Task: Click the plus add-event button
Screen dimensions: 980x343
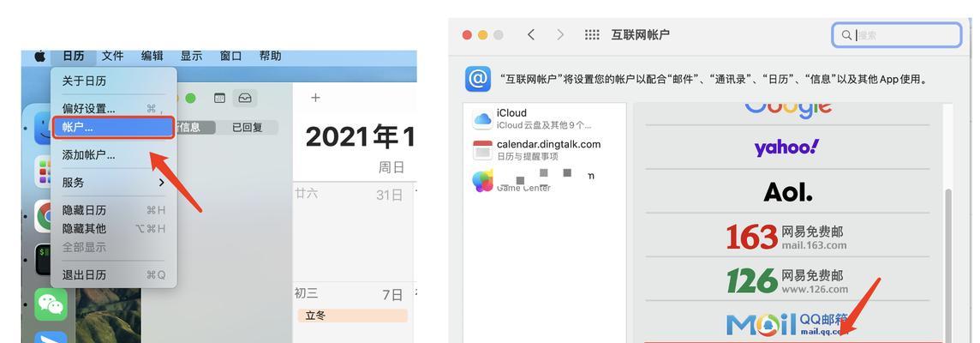Action: pos(315,98)
